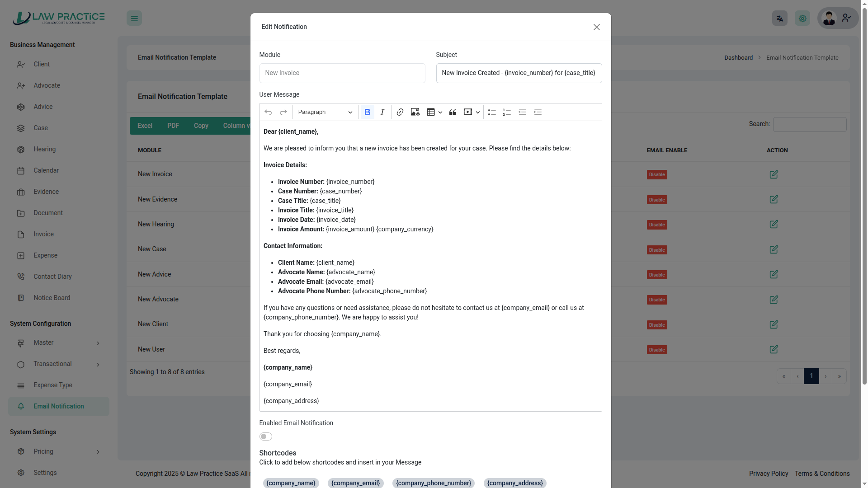Image resolution: width=868 pixels, height=488 pixels.
Task: Toggle the Enabled Email Notification switch
Action: 265,436
